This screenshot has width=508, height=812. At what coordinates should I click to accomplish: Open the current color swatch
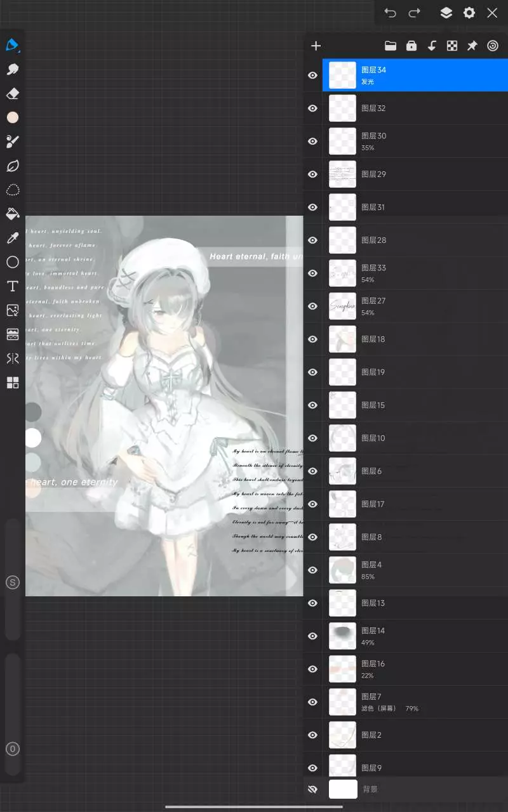(13, 117)
